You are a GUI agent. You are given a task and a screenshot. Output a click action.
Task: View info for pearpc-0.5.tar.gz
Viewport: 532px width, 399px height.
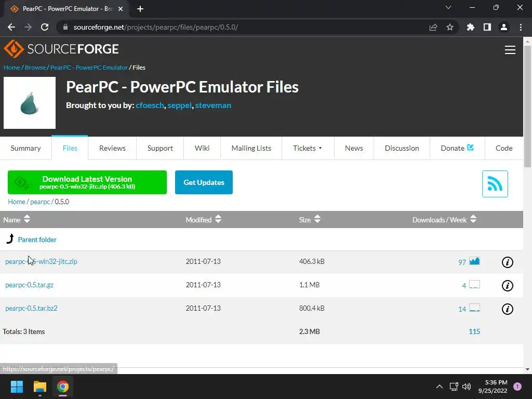[x=507, y=286]
